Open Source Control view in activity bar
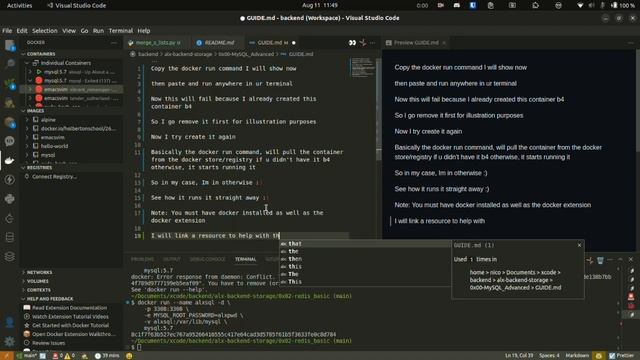 tap(9, 83)
